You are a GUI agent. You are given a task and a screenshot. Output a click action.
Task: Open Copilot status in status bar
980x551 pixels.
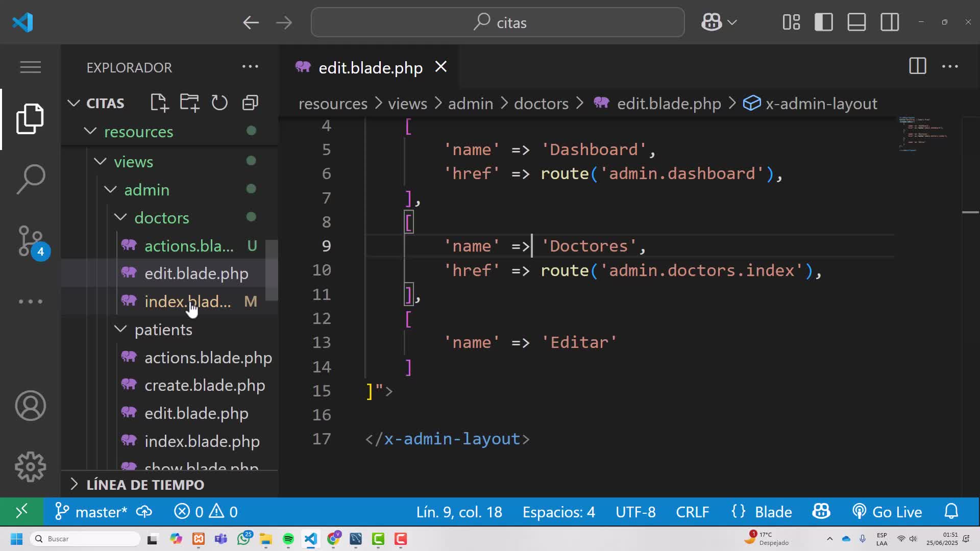pyautogui.click(x=821, y=512)
